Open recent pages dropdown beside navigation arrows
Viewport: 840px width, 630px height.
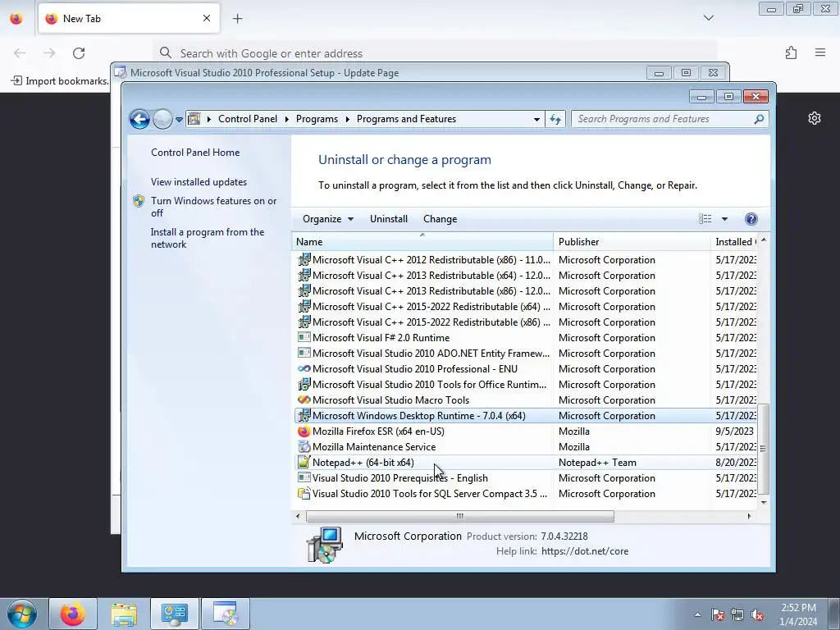click(179, 120)
